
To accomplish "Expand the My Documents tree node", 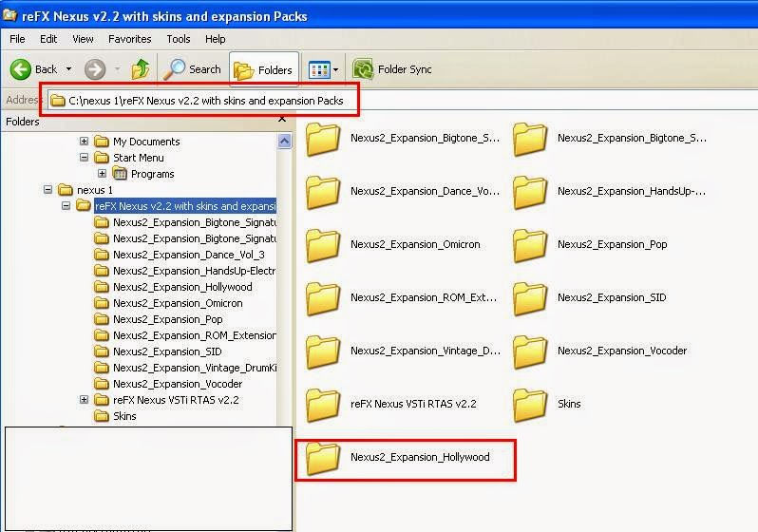I will pyautogui.click(x=85, y=142).
